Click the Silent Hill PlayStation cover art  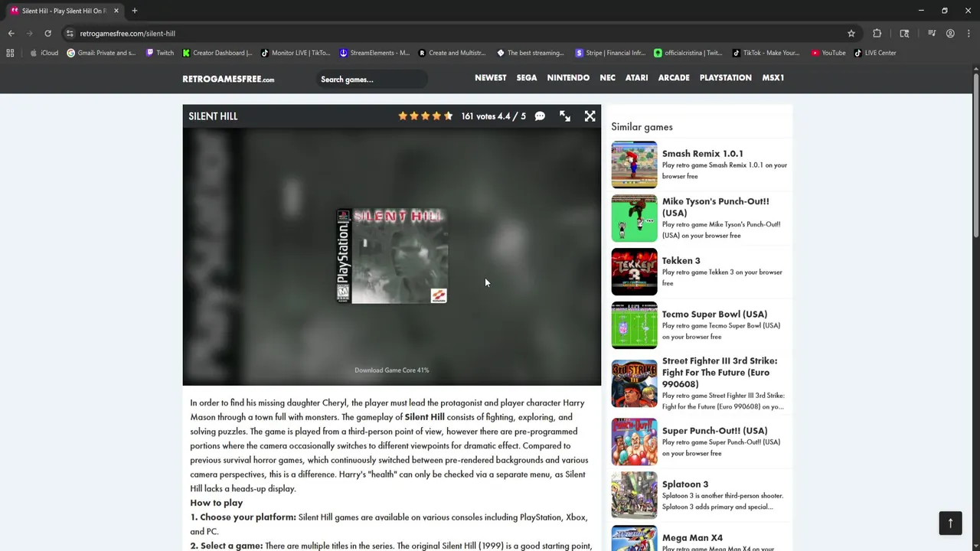[392, 256]
